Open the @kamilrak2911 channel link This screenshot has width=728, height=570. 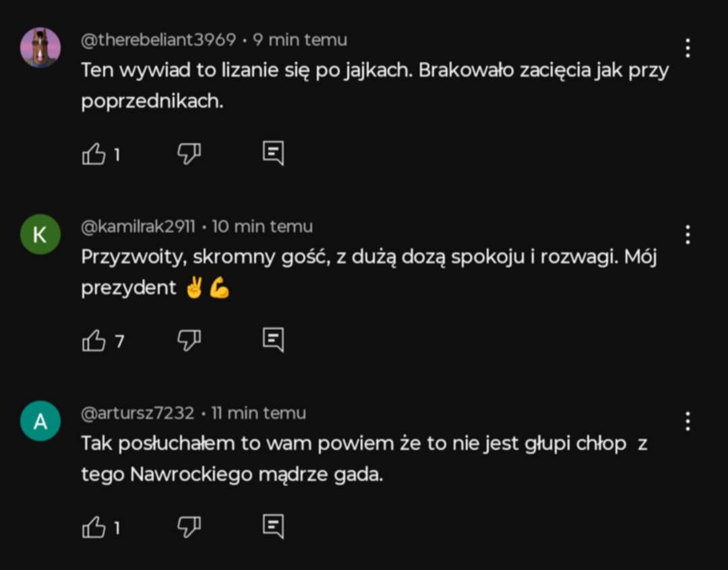pyautogui.click(x=138, y=227)
